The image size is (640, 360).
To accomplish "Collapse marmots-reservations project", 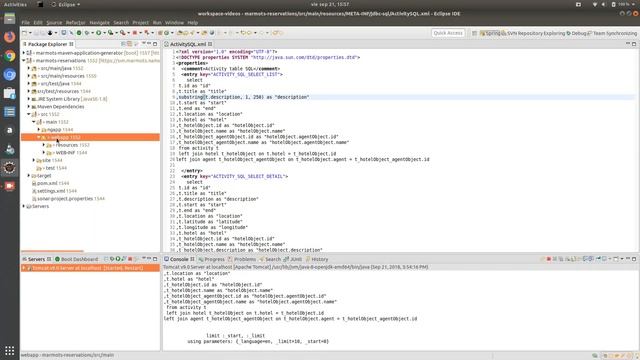I will coord(24,60).
